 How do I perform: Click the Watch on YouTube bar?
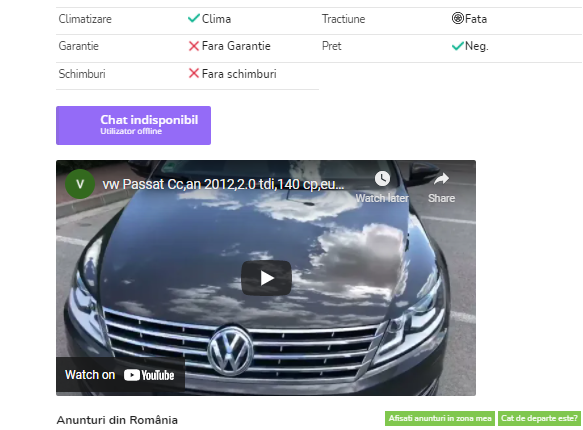[x=120, y=375]
